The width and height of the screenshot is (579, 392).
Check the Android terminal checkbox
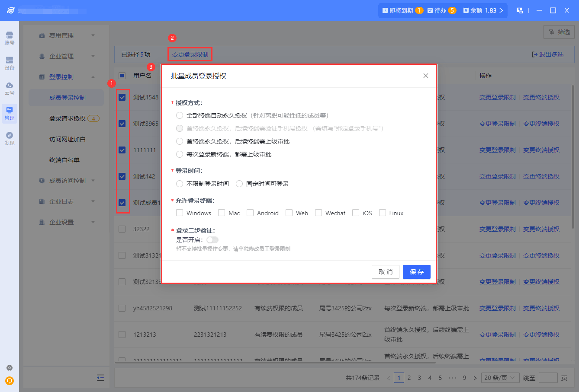[250, 213]
